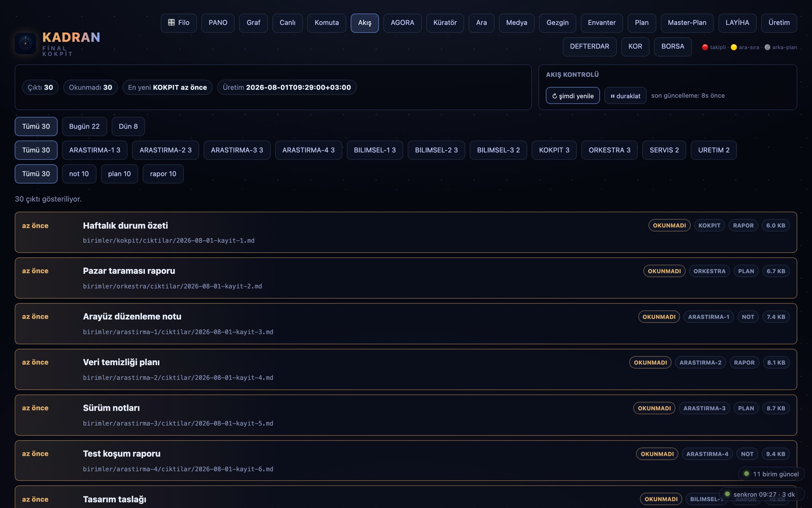
Task: Show only rapor 10 type outputs
Action: pos(163,174)
